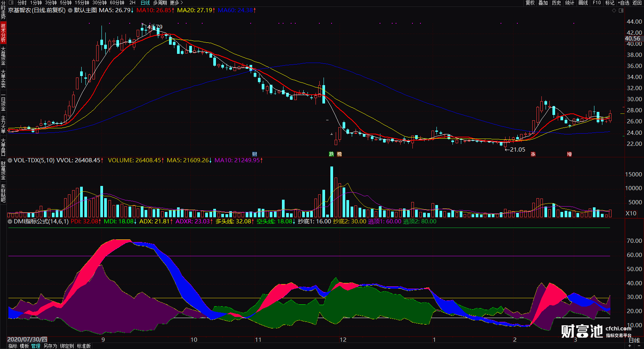The width and height of the screenshot is (644, 349).
Task: Click the 统计 statistics button
Action: coord(570,3)
